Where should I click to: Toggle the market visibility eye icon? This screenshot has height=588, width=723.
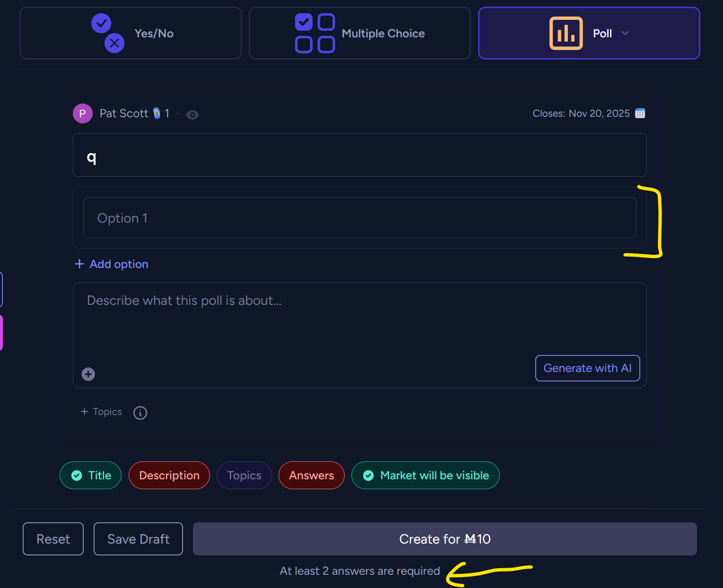click(x=192, y=114)
